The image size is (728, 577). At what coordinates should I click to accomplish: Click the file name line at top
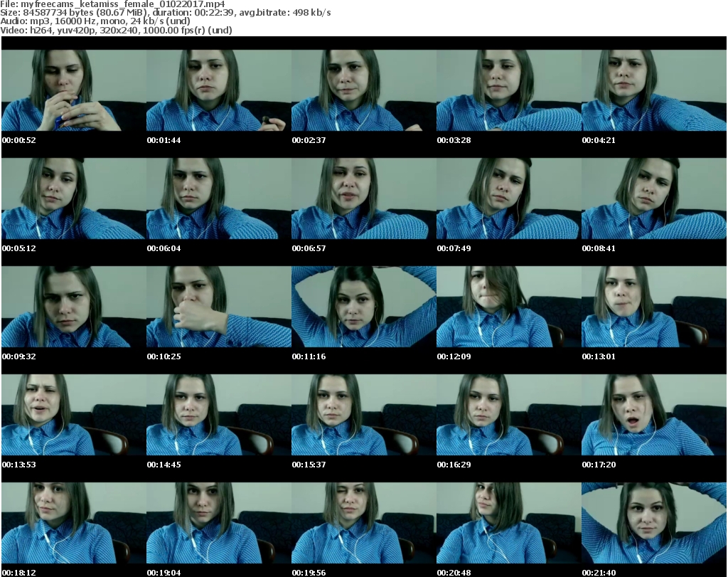pyautogui.click(x=113, y=4)
